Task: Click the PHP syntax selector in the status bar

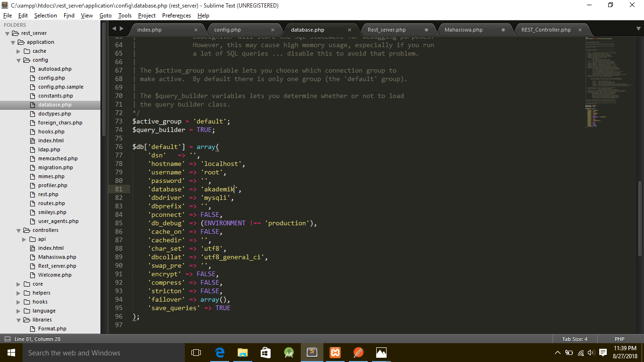Action: 619,339
